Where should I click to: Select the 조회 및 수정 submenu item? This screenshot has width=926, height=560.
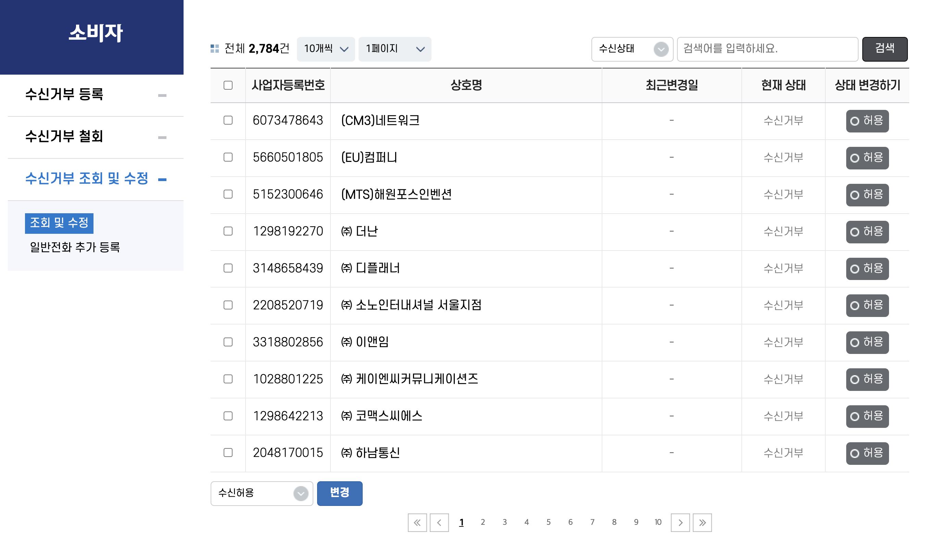point(59,223)
